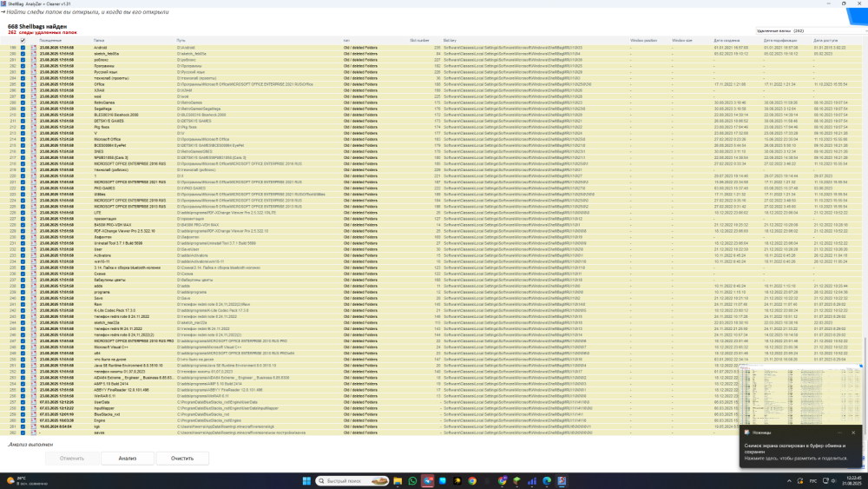Show hidden system tray icons

789,480
